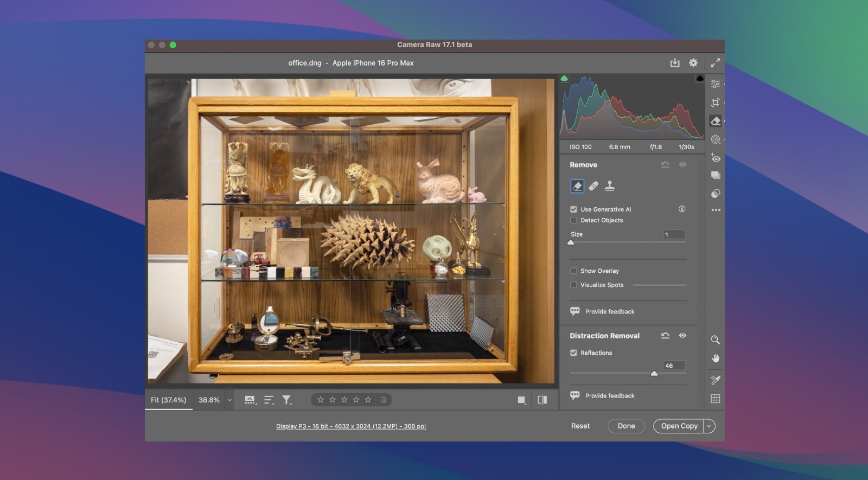Viewport: 868px width, 480px height.
Task: Open the Presets overlapping circles icon
Action: tap(716, 194)
